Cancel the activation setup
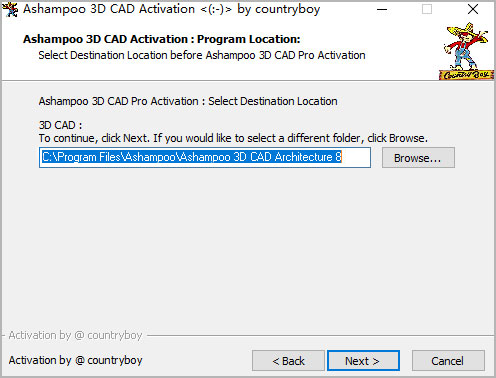496x378 pixels. pyautogui.click(x=448, y=361)
